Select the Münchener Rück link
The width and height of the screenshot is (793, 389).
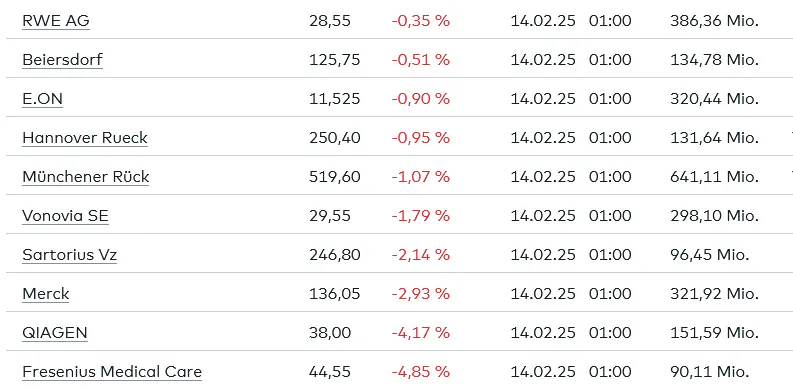pyautogui.click(x=86, y=177)
